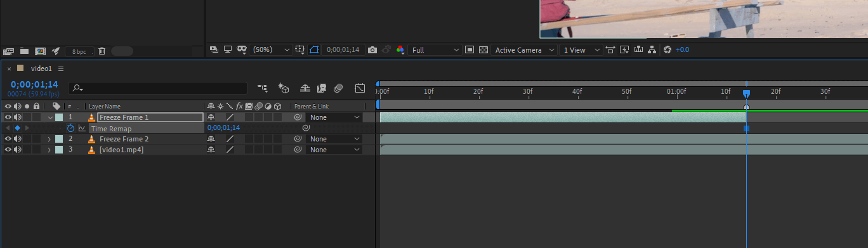Open Project Settings via rocket icon

coord(56,51)
